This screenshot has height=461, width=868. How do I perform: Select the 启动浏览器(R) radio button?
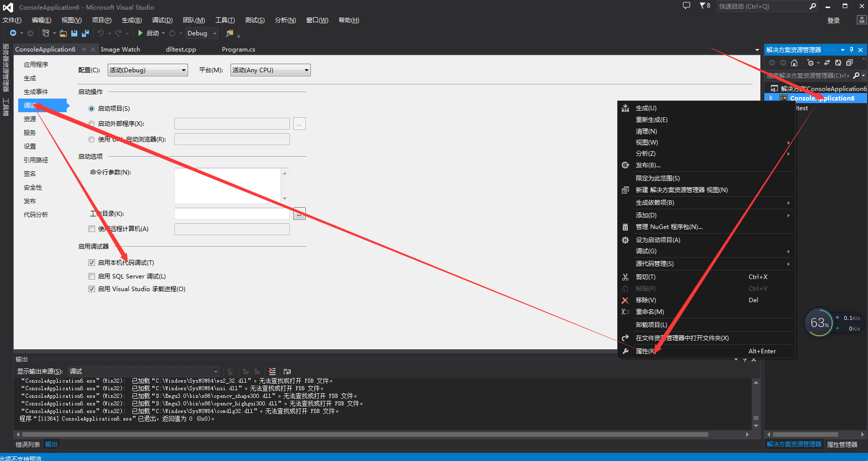92,140
